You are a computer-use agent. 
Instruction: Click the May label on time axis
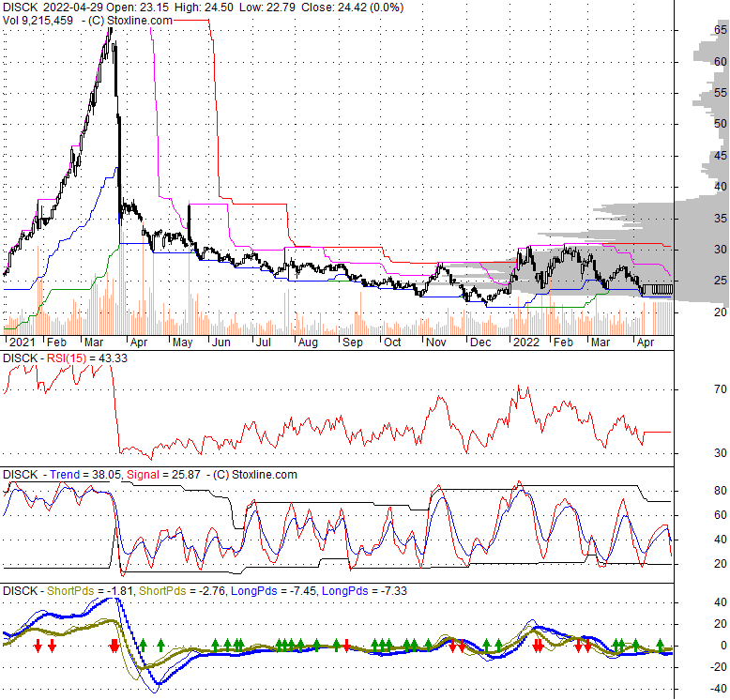182,342
